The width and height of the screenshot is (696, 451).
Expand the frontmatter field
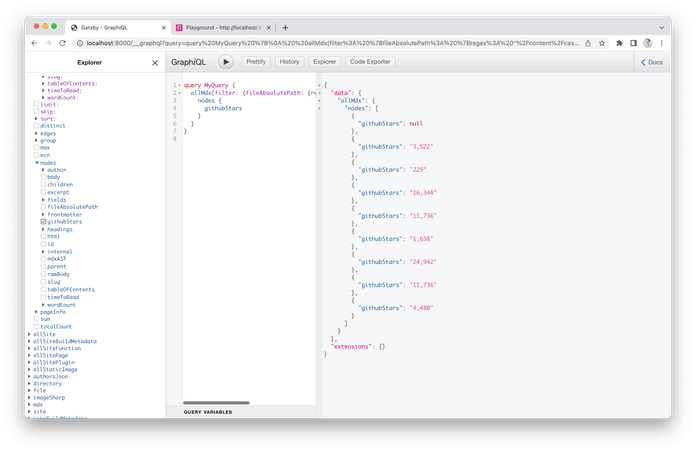[x=44, y=214]
